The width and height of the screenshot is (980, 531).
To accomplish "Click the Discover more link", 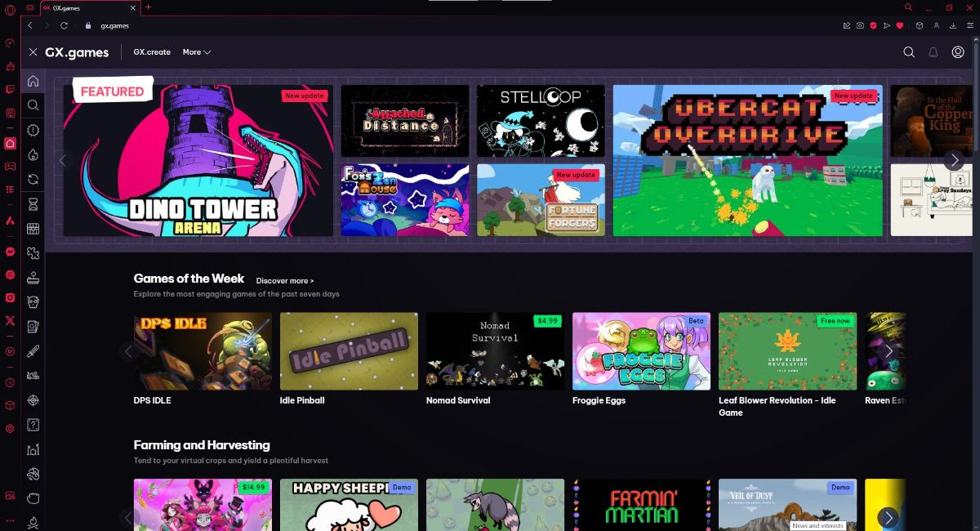I will (x=284, y=281).
